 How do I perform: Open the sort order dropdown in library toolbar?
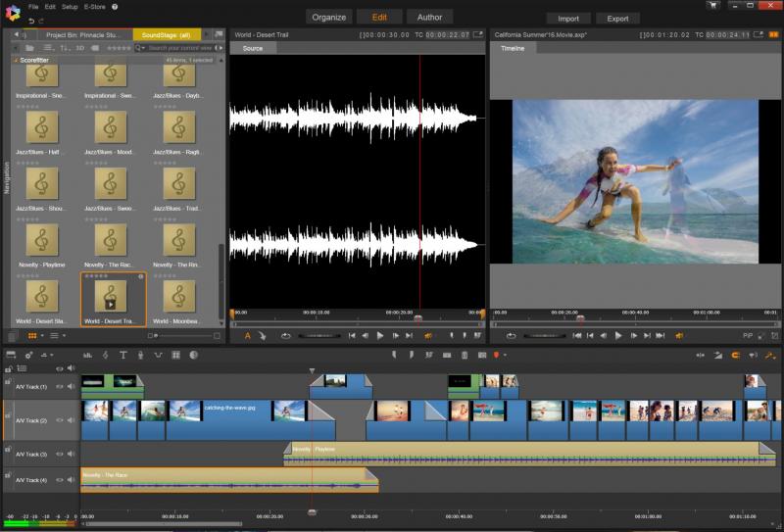65,48
